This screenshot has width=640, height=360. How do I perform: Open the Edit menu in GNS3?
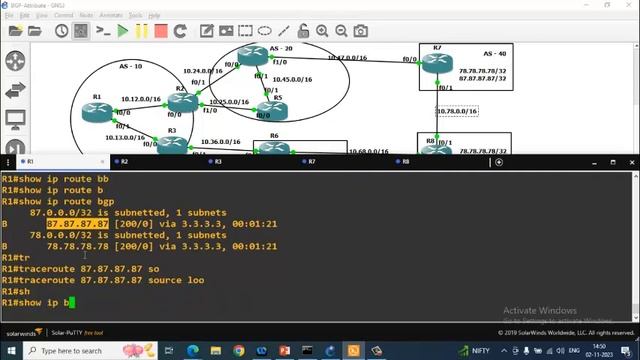pyautogui.click(x=24, y=16)
